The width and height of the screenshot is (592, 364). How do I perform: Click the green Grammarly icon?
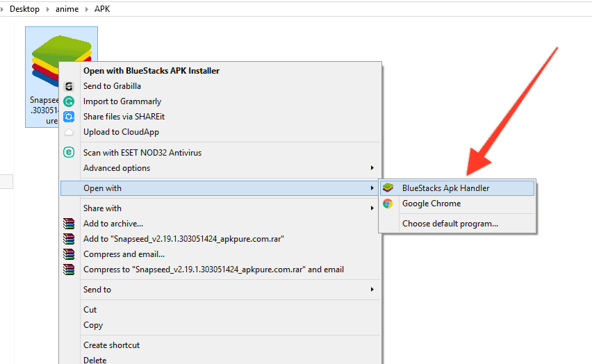(69, 101)
